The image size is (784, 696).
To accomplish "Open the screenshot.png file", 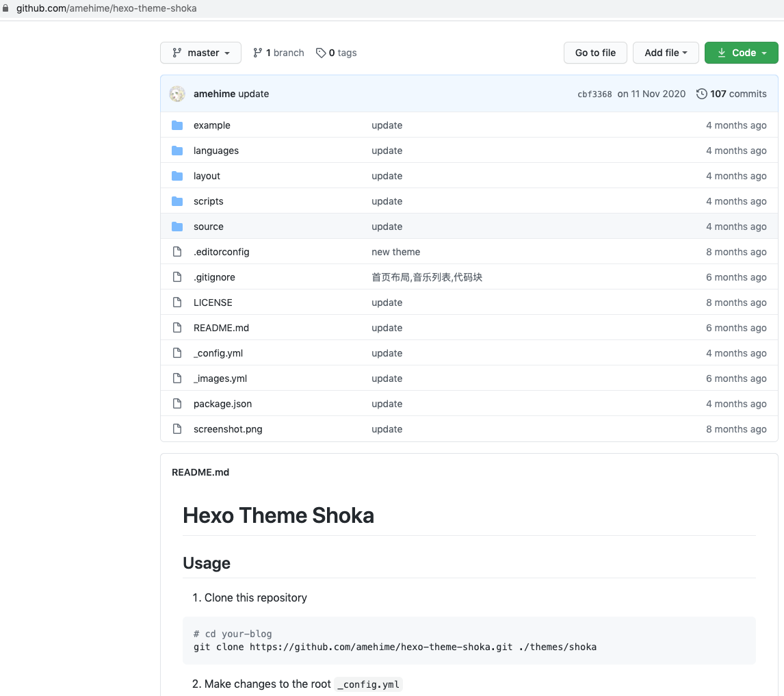I will click(x=228, y=429).
